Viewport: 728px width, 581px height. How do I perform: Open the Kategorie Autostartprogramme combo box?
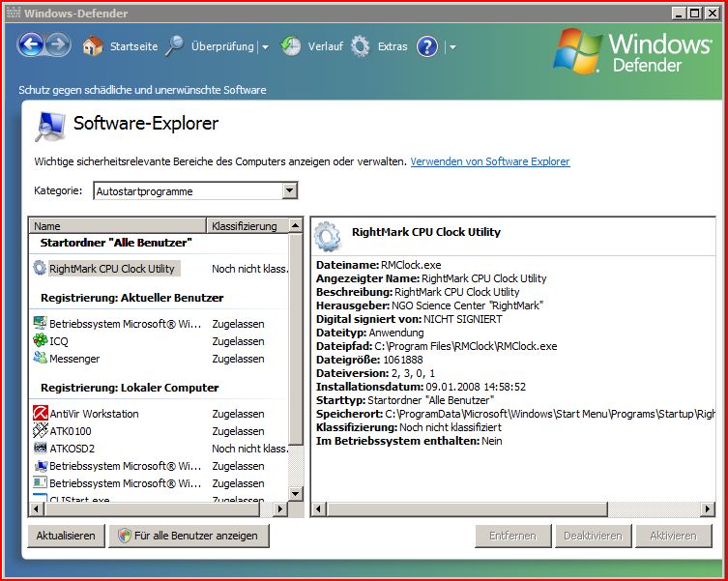point(195,190)
